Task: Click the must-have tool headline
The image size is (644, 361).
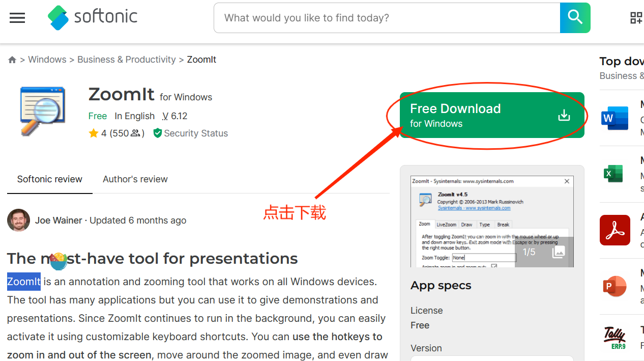Action: click(x=153, y=259)
